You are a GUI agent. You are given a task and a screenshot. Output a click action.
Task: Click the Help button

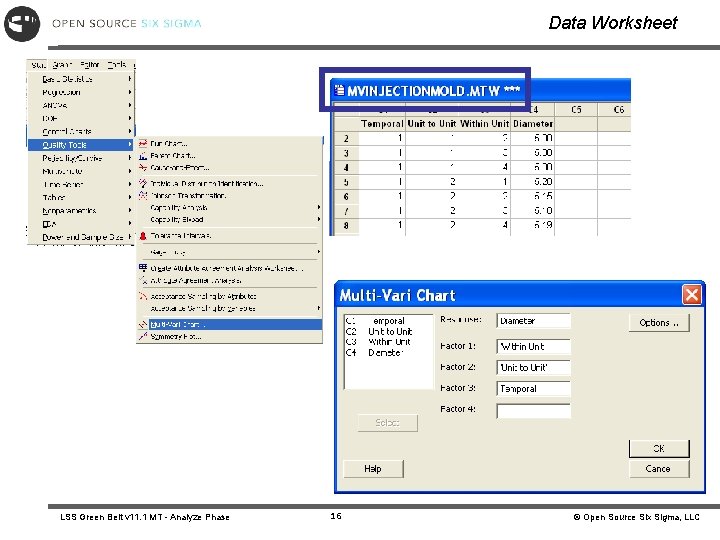tap(373, 469)
